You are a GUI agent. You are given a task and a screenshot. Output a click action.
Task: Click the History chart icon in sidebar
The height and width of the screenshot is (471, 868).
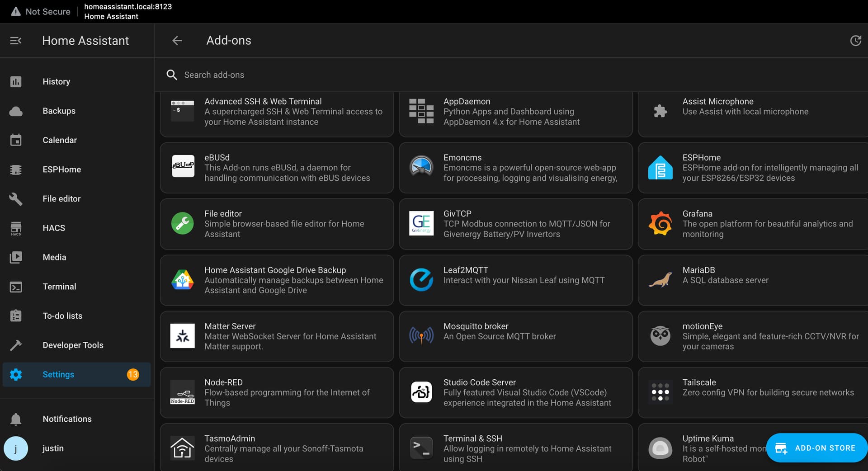[16, 82]
